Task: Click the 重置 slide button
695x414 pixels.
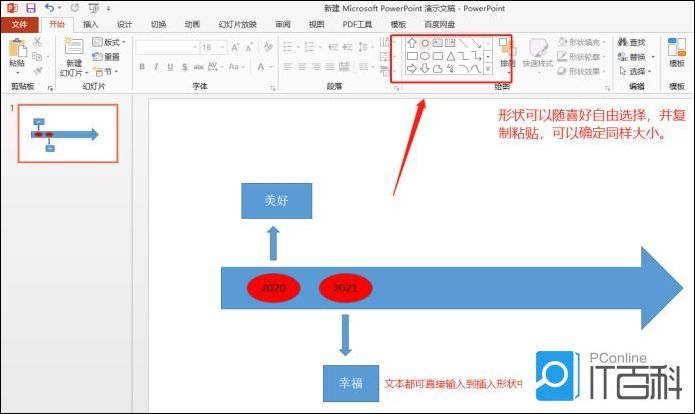Action: [x=106, y=57]
